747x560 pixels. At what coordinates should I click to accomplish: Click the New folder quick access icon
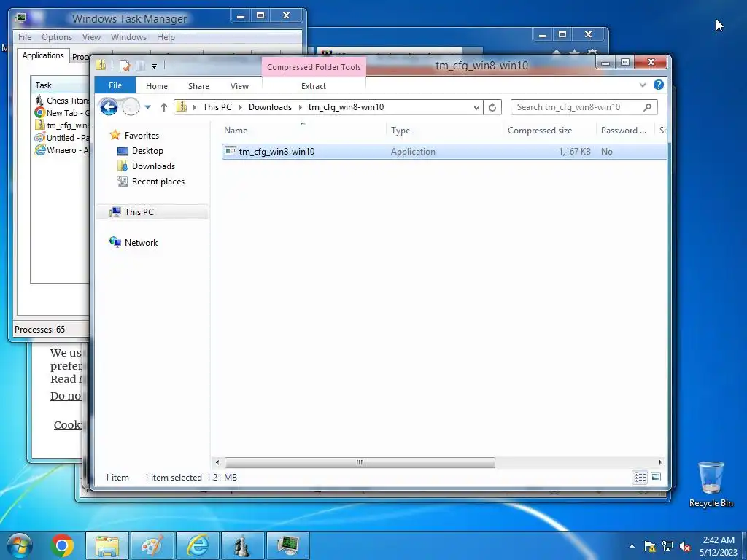point(141,66)
